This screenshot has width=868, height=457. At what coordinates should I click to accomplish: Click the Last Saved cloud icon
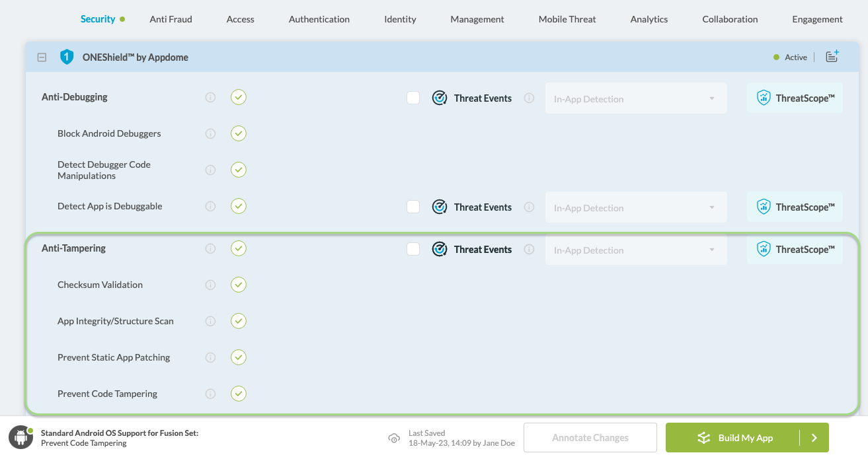tap(393, 438)
